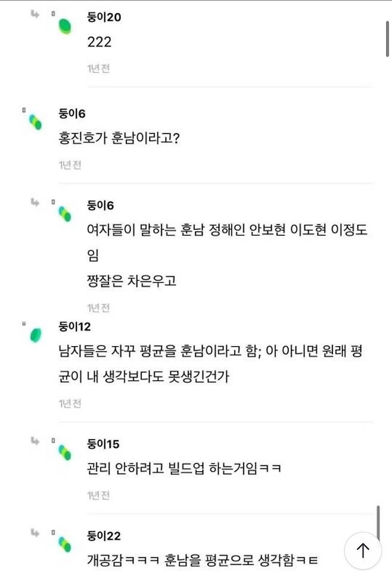392x582 pixels.
Task: Click the reply arrow next to 둥이6's second comment
Action: click(x=34, y=201)
